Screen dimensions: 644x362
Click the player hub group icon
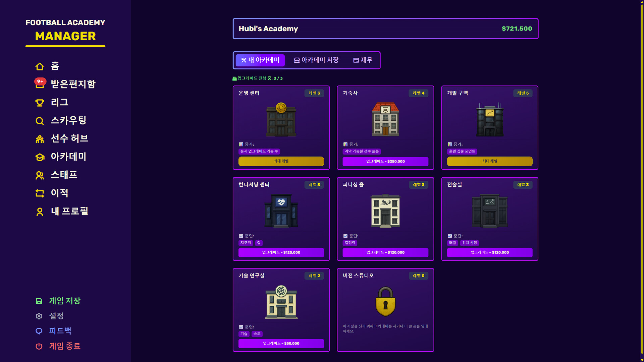pos(40,139)
